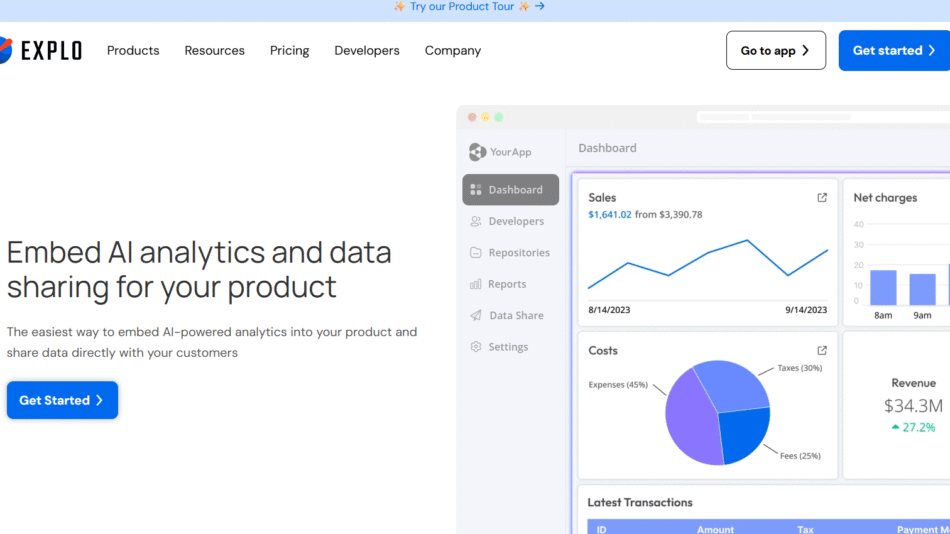Screen dimensions: 950x534
Task: Open the Products menu
Action: pos(133,51)
